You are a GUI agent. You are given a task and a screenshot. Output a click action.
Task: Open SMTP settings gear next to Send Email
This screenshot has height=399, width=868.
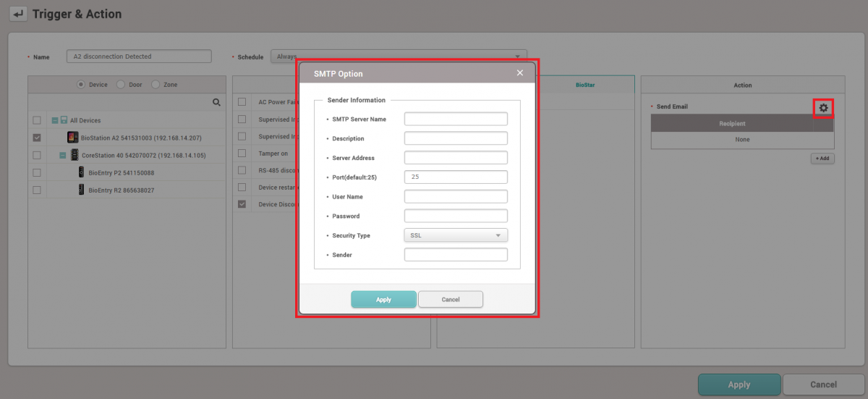(x=823, y=108)
